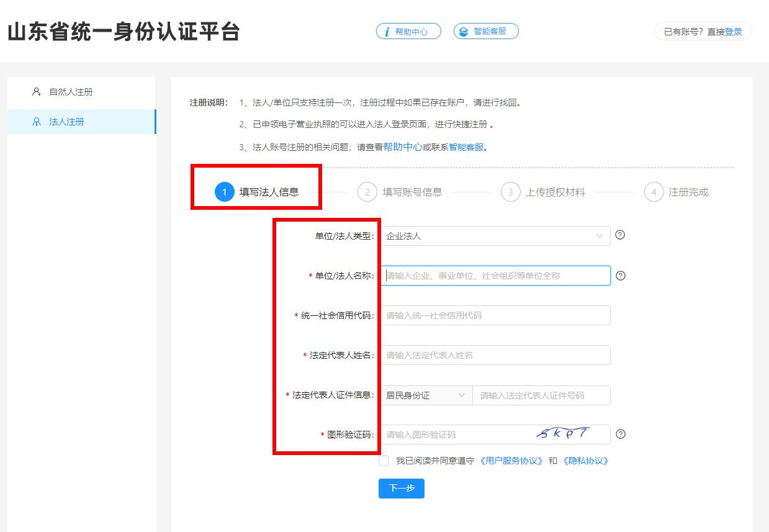This screenshot has height=532, width=769.
Task: Select 自然人注册 in the sidebar
Action: [71, 92]
